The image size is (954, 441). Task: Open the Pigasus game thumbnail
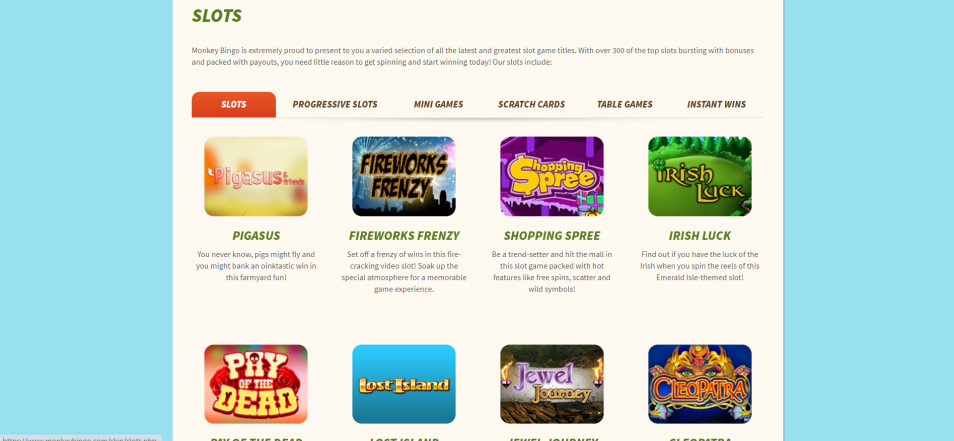(x=256, y=176)
